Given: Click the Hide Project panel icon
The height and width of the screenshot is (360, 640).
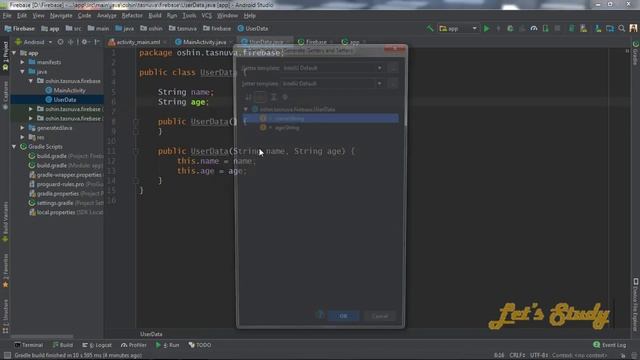Looking at the screenshot, I should tap(97, 42).
